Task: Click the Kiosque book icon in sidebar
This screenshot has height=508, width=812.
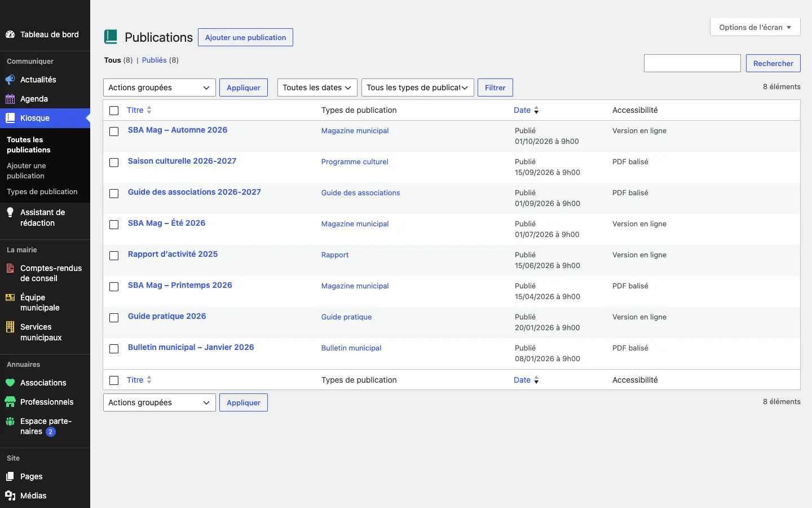Action: click(10, 118)
